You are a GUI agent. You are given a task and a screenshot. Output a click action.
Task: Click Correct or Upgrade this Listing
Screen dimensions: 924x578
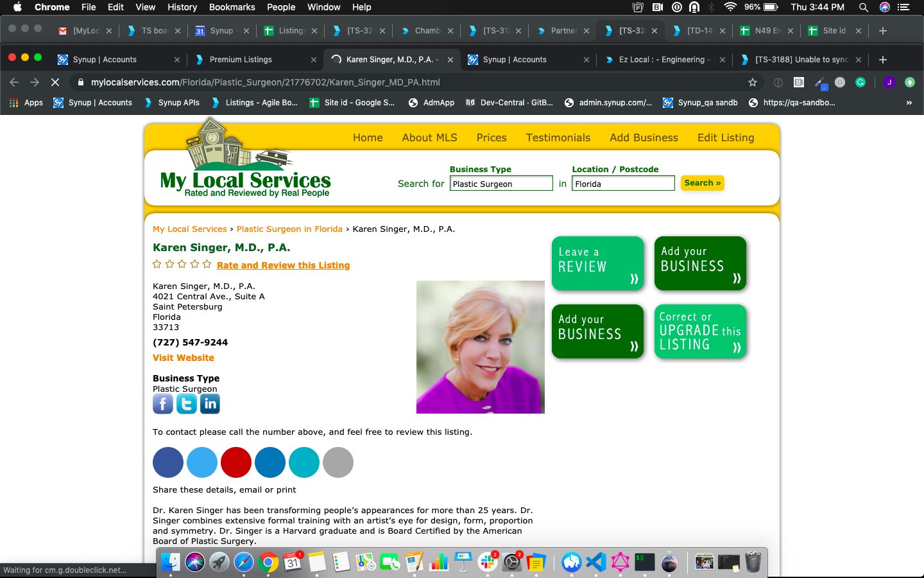pos(700,331)
